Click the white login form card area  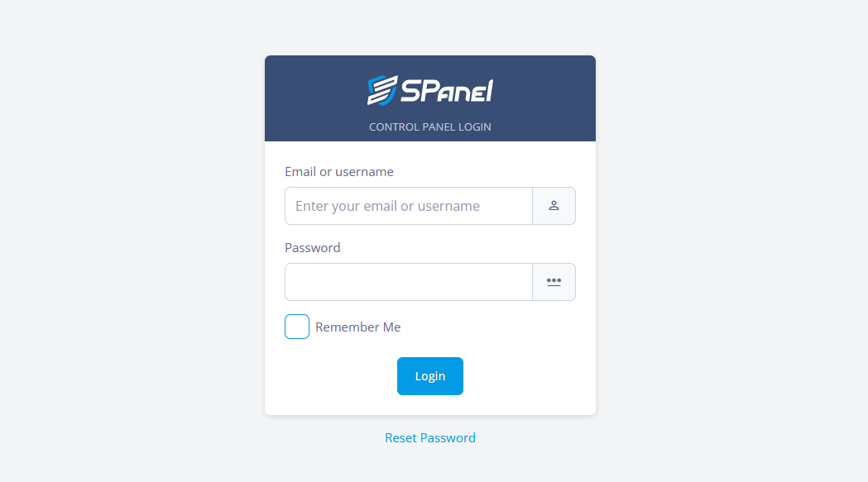430,278
